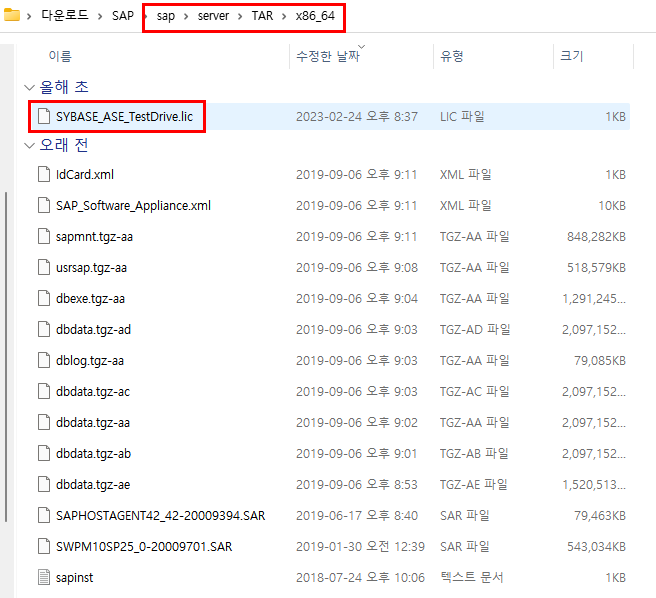656x598 pixels.
Task: Click file name dbdata.tgz-ad
Action: click(x=93, y=329)
